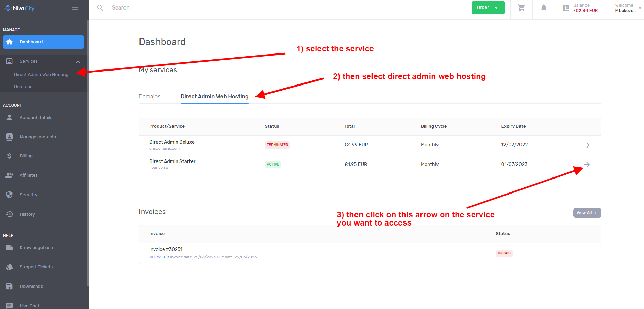Click the TERMINATED status badge
This screenshot has height=309, width=644.
(x=278, y=145)
